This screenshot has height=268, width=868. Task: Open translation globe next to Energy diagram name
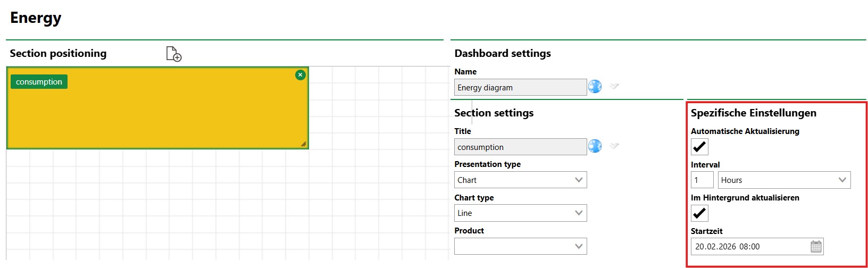point(595,86)
